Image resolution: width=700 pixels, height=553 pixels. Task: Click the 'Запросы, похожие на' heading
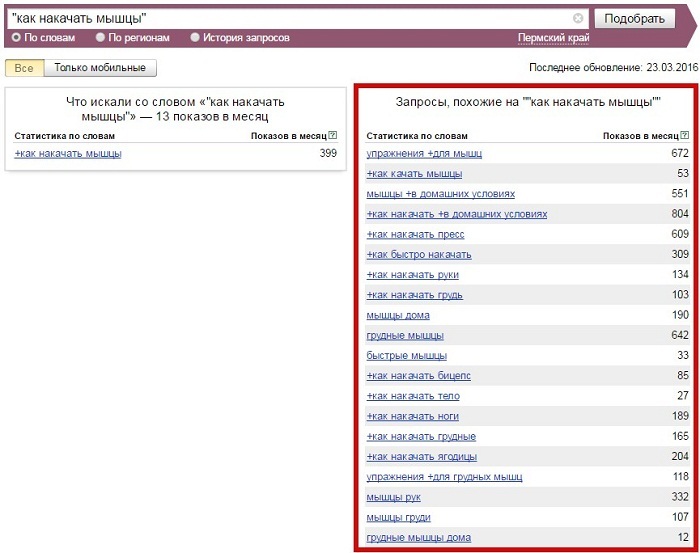(528, 102)
